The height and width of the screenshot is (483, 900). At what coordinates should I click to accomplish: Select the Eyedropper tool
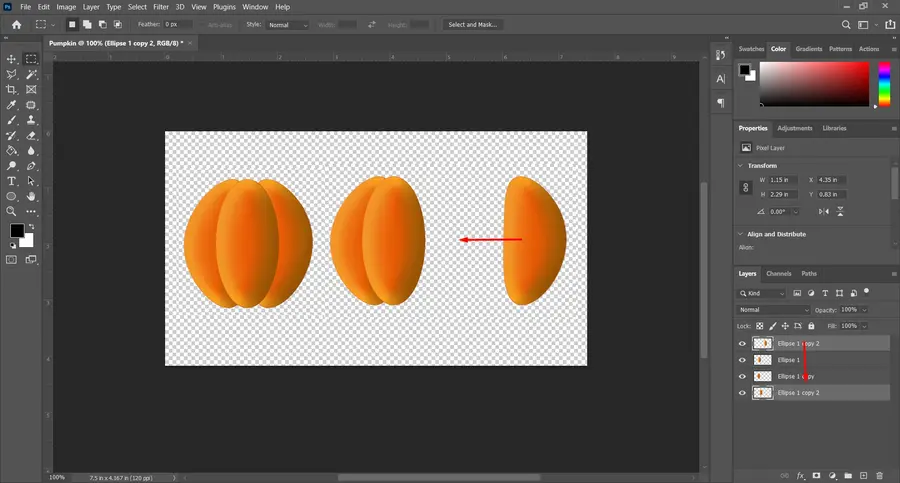pyautogui.click(x=11, y=105)
